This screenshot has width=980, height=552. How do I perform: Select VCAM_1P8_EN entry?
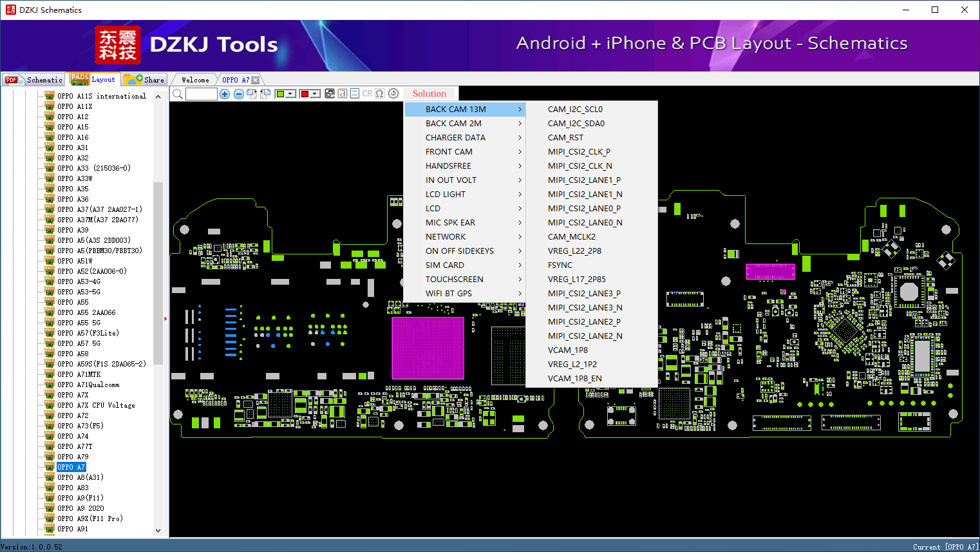[592, 379]
